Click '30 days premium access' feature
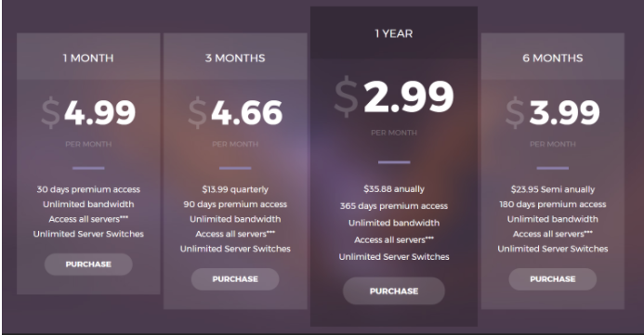 pos(88,189)
